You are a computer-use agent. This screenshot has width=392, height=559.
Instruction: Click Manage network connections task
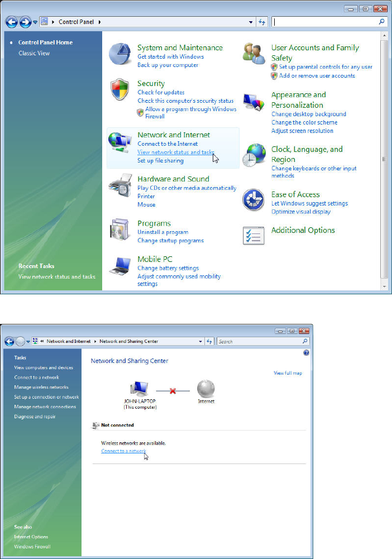tap(45, 407)
